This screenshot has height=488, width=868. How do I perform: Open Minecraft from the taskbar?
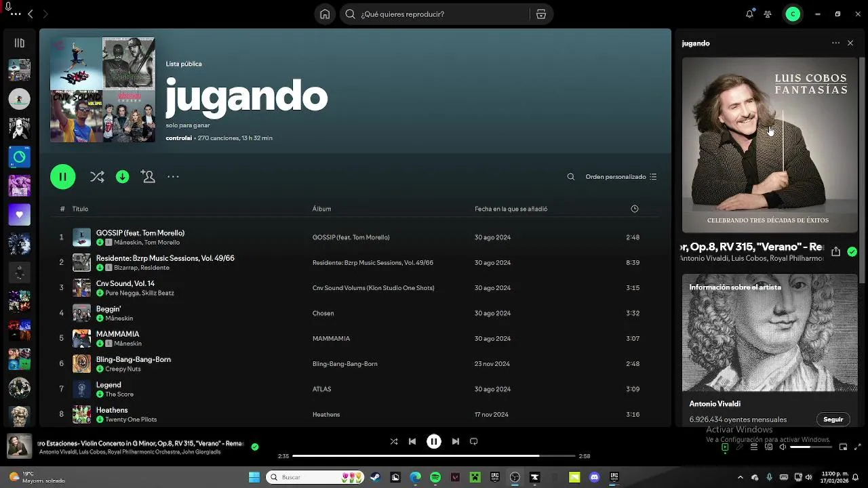point(475,477)
